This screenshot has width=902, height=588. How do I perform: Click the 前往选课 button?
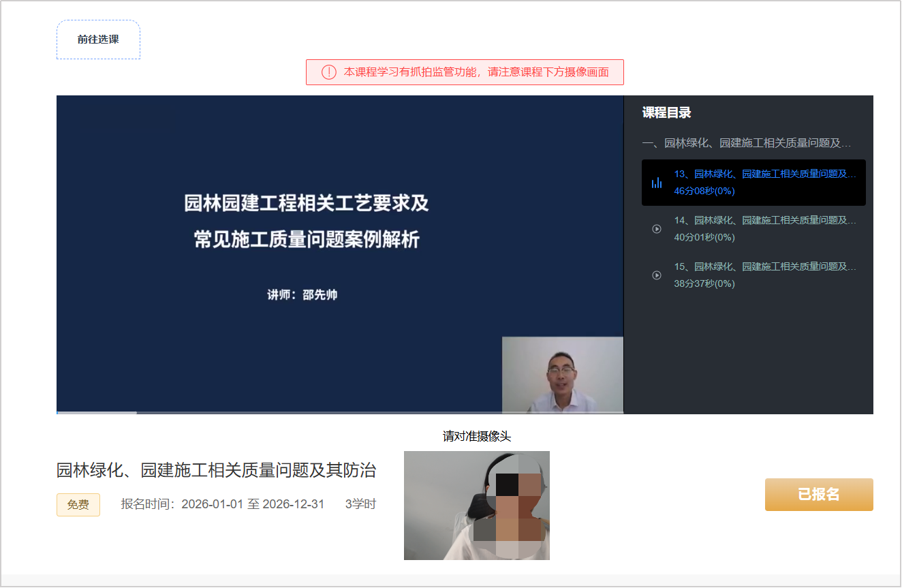point(98,40)
